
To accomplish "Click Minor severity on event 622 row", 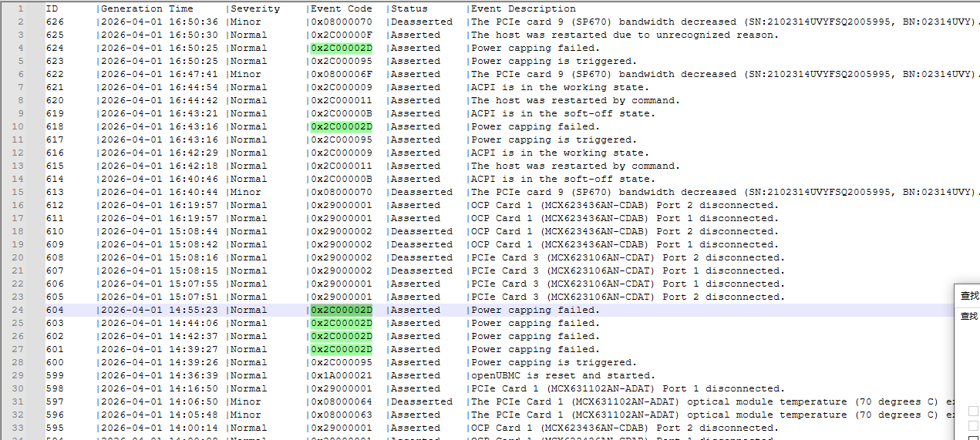I will (x=246, y=74).
